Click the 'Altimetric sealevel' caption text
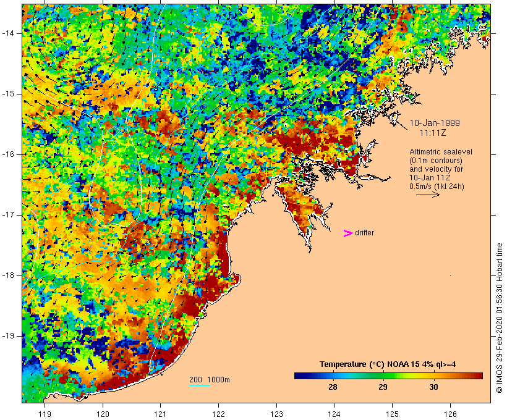507x420 pixels. (x=441, y=152)
